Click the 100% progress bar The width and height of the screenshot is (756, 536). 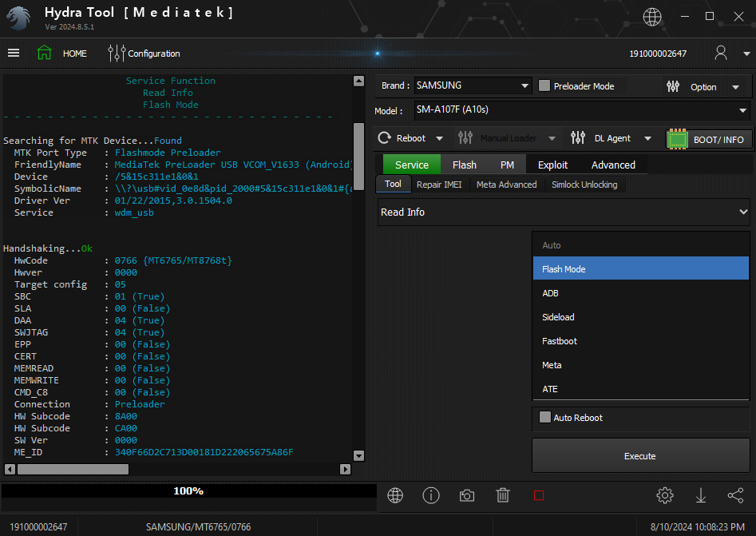(x=188, y=491)
